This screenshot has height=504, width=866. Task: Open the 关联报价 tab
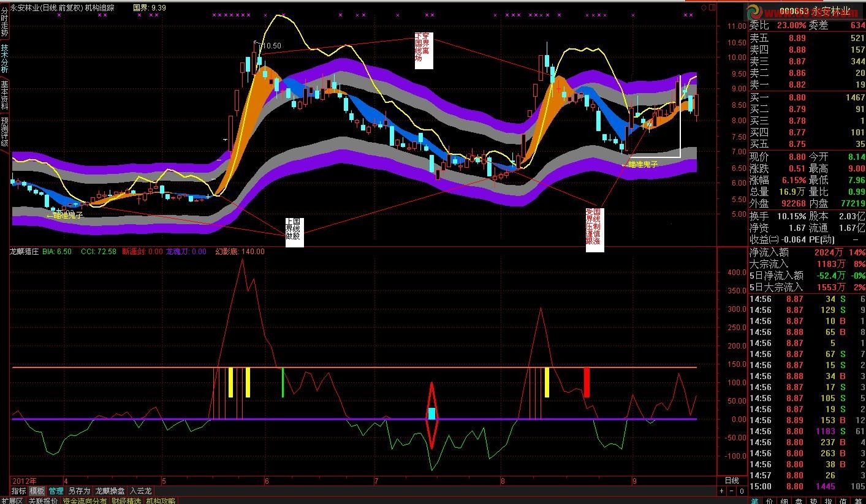click(43, 500)
